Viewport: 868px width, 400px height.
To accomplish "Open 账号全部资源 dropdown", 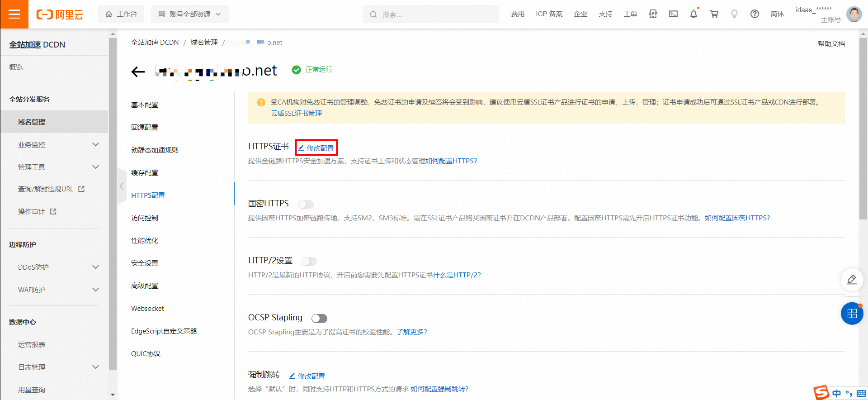I will click(190, 14).
